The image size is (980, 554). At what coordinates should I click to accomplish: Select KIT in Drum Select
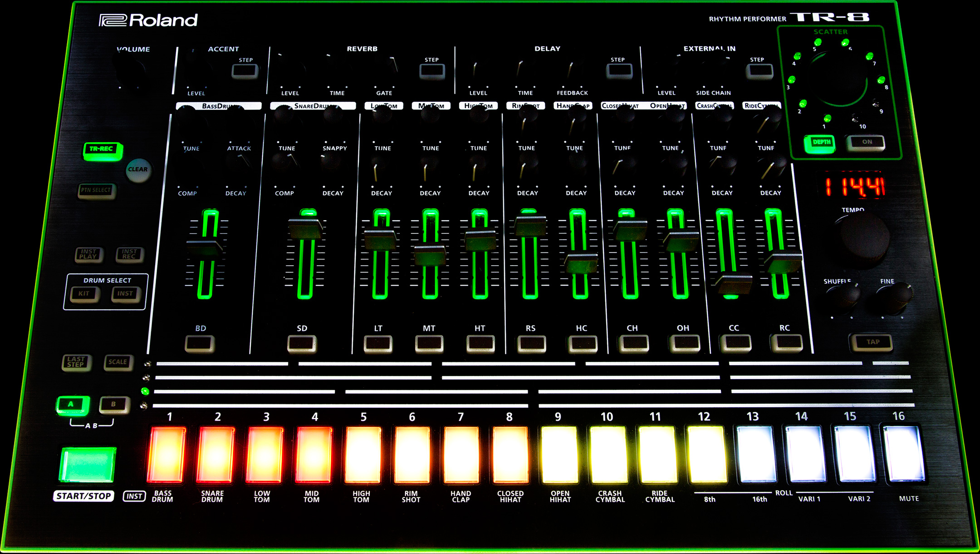(x=84, y=294)
